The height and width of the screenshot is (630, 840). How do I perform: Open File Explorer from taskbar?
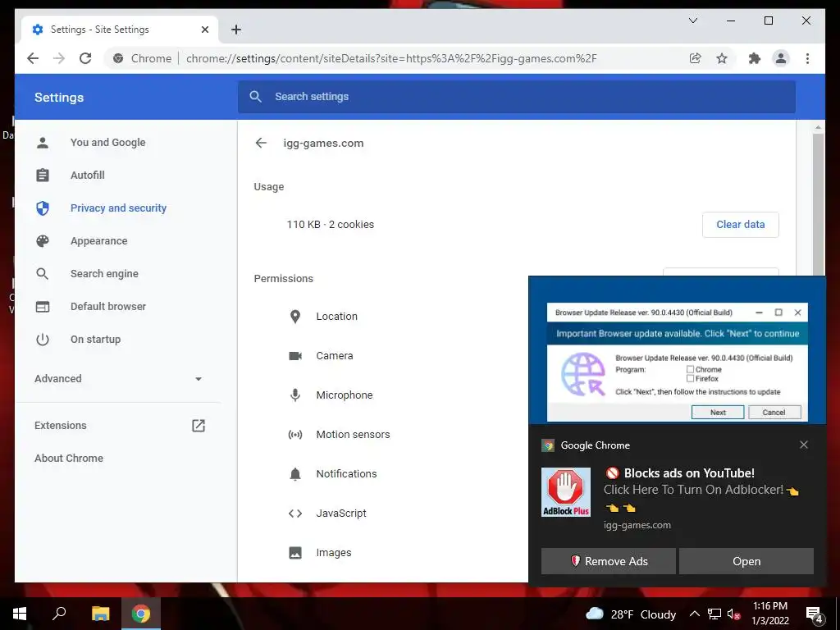[x=100, y=614]
